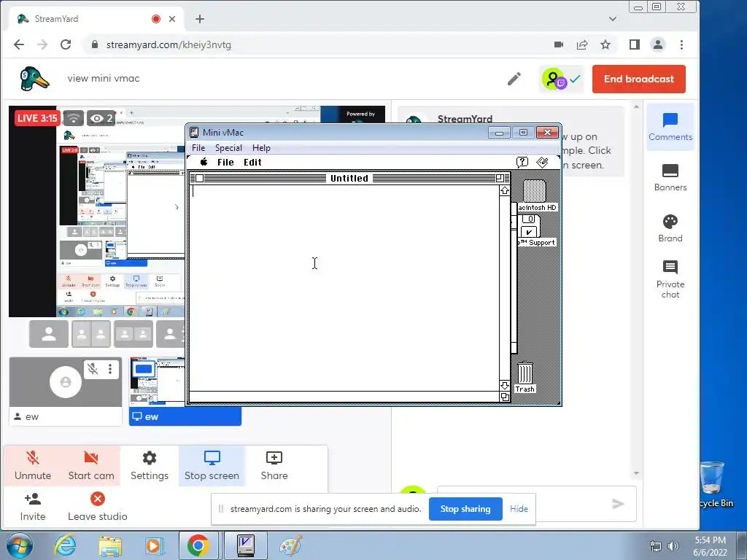Click the grow box of Untitled window
The image size is (747, 560).
(x=505, y=397)
